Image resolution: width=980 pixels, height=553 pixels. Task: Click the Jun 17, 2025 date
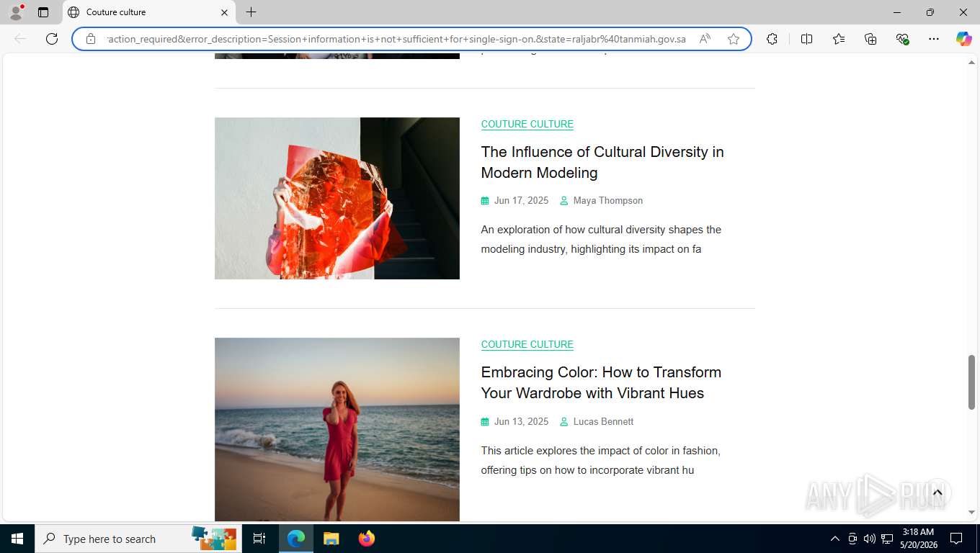[x=521, y=201]
